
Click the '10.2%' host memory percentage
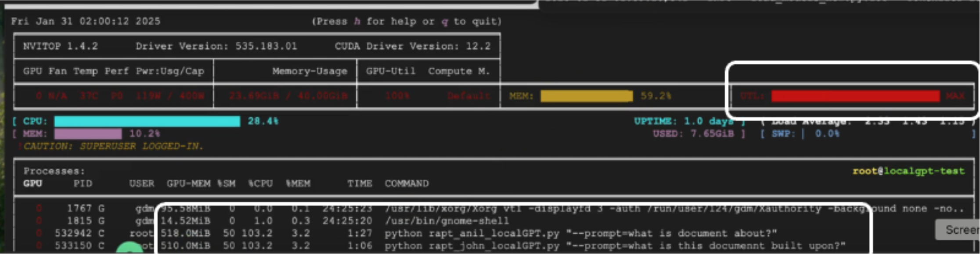click(144, 134)
